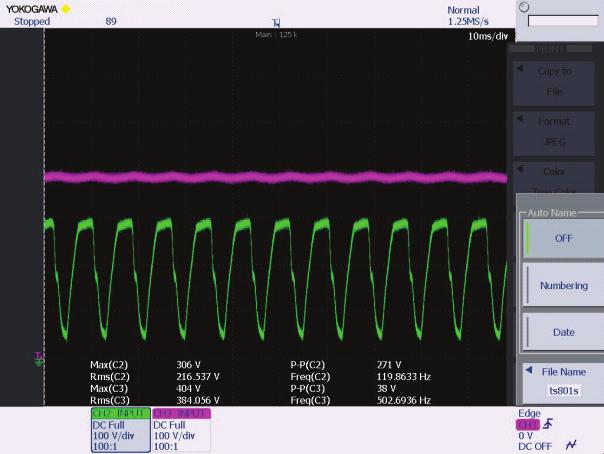The height and width of the screenshot is (454, 604).
Task: Click the Yokogawa yellow diamond logo
Action: pos(66,8)
